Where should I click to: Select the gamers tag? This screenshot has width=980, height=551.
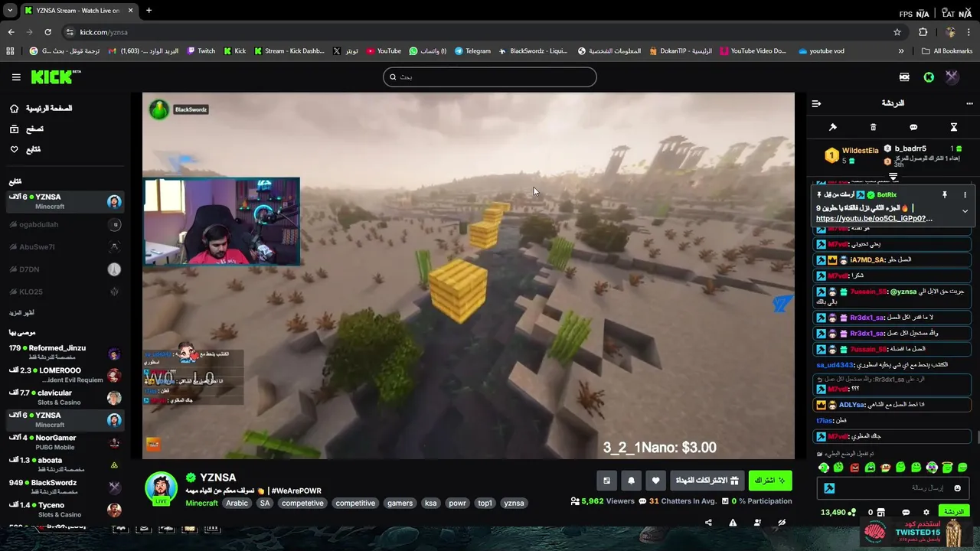pyautogui.click(x=400, y=504)
